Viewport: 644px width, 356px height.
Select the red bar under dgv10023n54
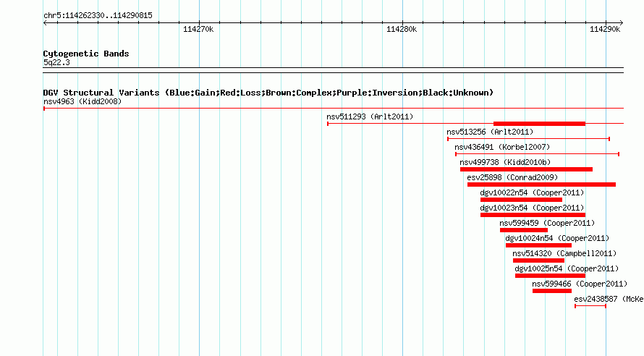(x=533, y=215)
